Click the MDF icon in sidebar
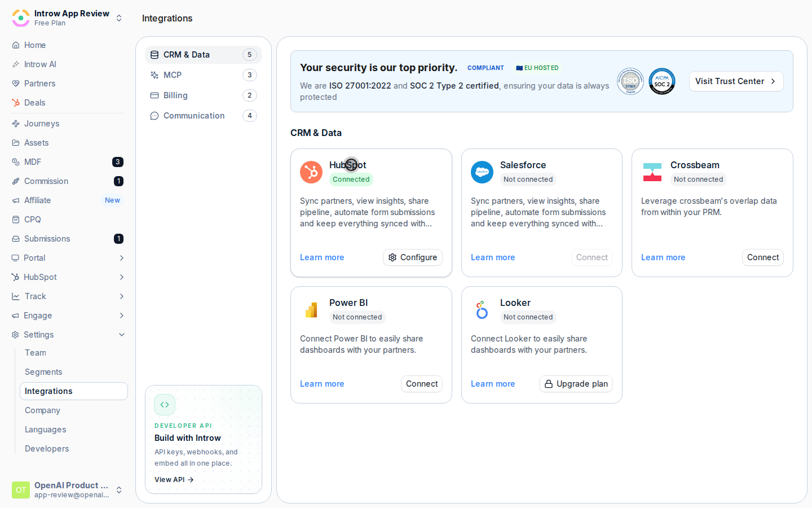The height and width of the screenshot is (508, 812). (x=16, y=162)
